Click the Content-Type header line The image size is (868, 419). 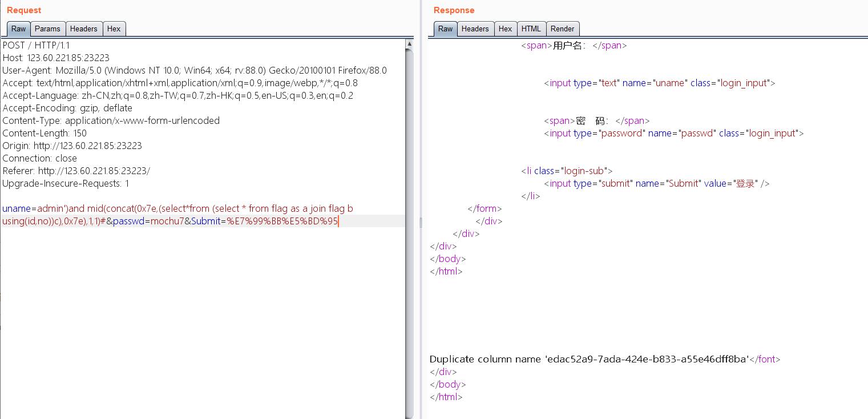pyautogui.click(x=111, y=120)
